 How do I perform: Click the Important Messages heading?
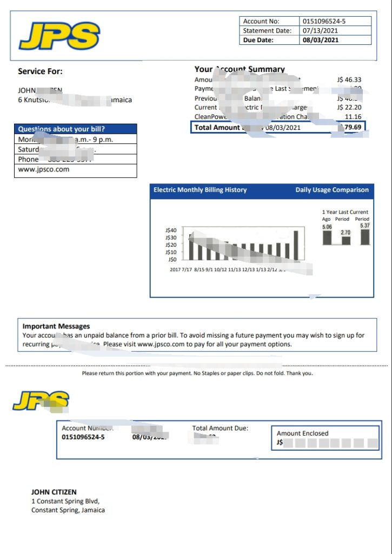[x=56, y=326]
